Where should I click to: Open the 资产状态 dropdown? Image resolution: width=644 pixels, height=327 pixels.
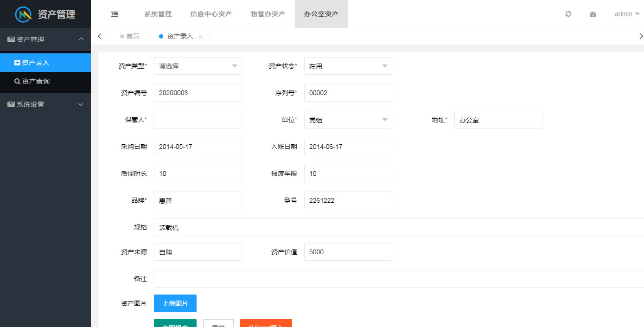tap(348, 66)
